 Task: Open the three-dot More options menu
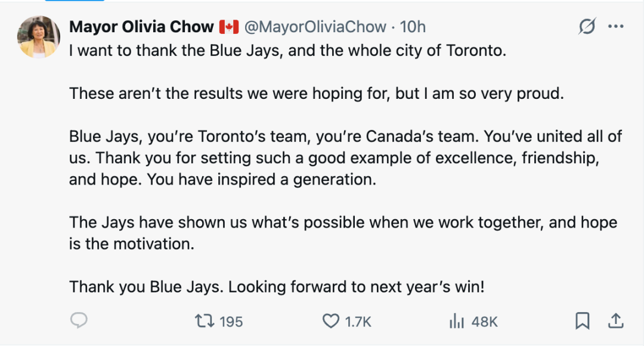(x=615, y=27)
